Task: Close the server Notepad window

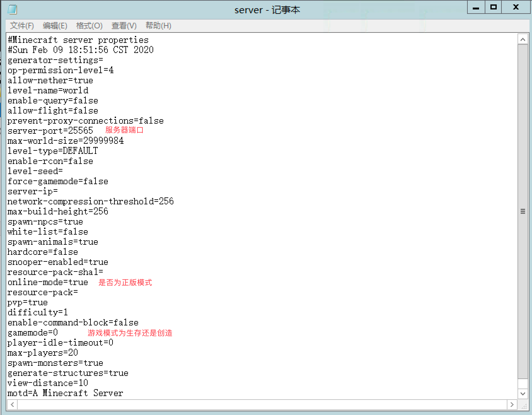Action: pyautogui.click(x=516, y=7)
